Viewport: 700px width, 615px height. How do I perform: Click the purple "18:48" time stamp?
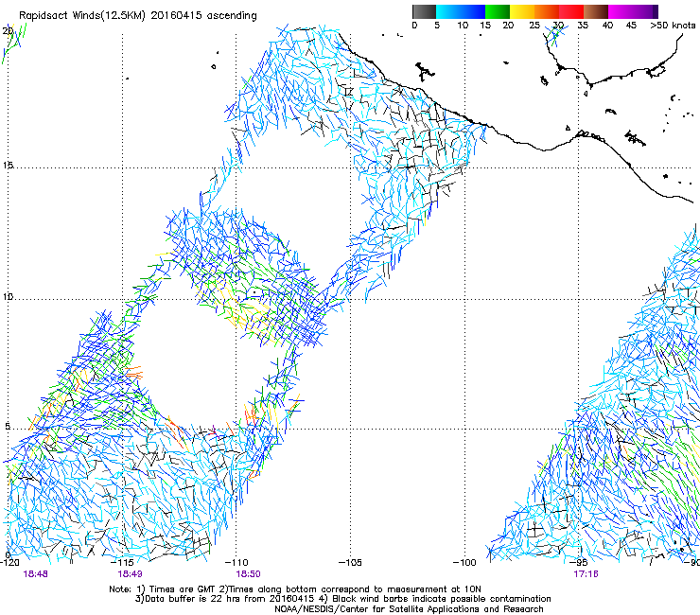coord(35,574)
